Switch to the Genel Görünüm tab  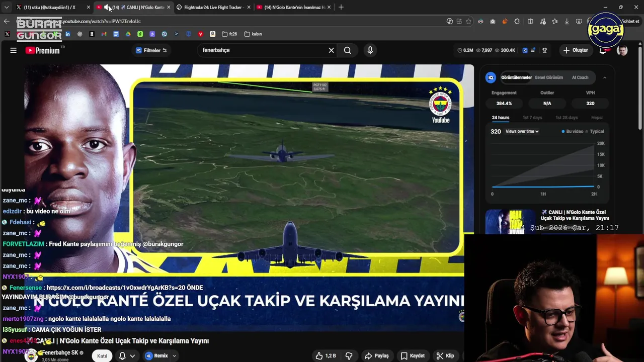click(548, 77)
